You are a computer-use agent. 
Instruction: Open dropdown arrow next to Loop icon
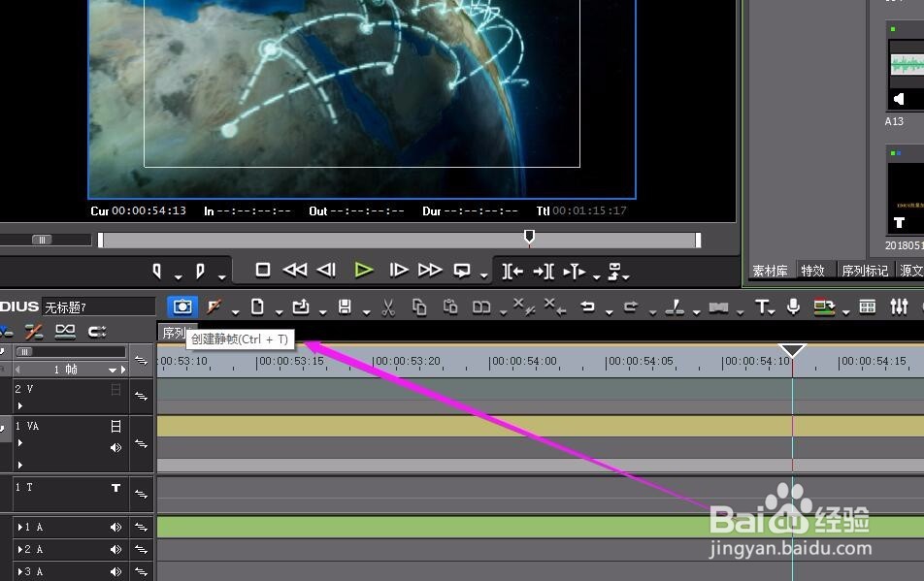(x=483, y=276)
